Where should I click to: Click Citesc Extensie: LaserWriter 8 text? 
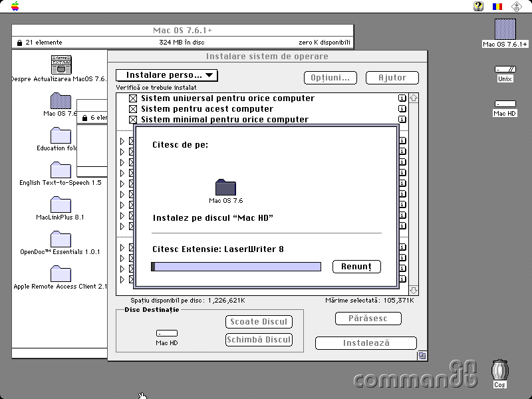218,249
